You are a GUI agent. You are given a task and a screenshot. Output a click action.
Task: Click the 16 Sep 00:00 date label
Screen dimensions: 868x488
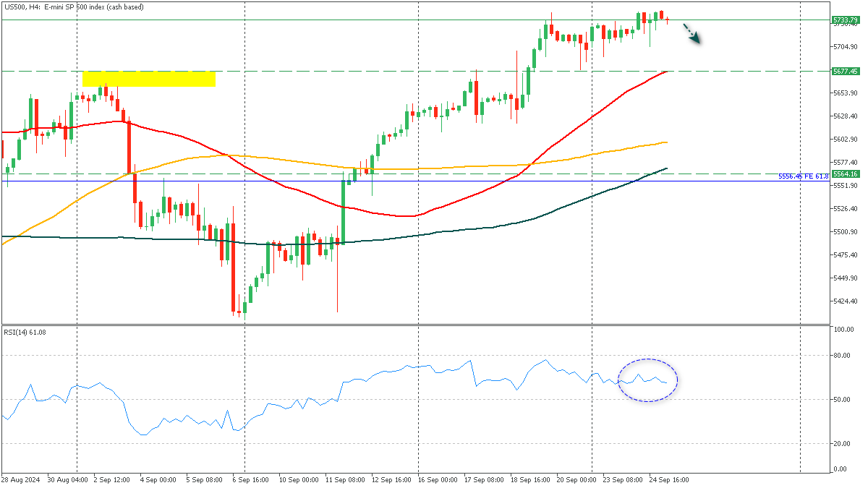tap(439, 479)
